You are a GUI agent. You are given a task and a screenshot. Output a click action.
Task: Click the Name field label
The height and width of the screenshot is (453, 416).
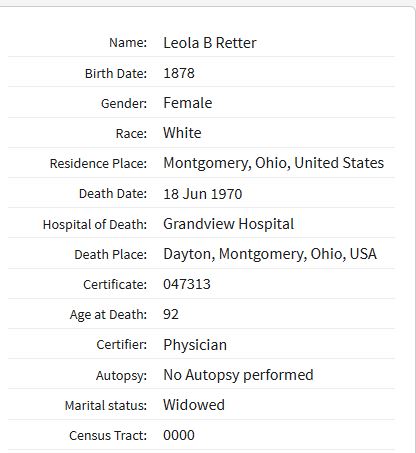128,43
